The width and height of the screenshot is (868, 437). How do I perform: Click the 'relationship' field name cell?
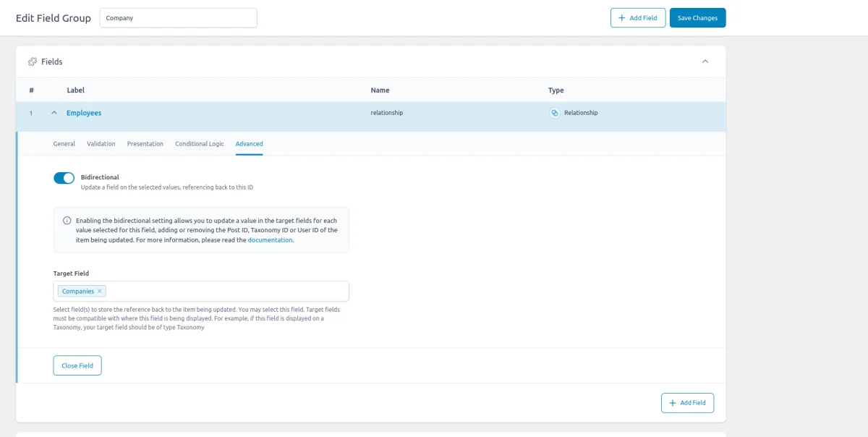click(387, 113)
